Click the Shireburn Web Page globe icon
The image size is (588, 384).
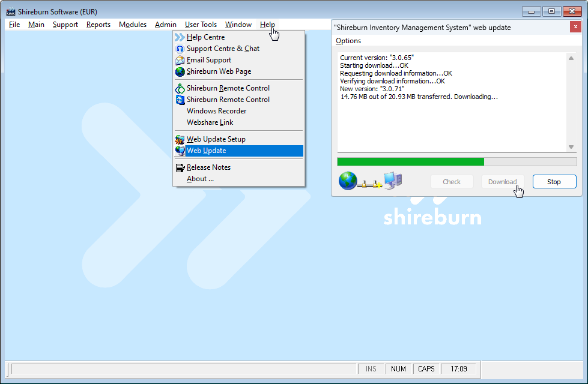click(180, 71)
